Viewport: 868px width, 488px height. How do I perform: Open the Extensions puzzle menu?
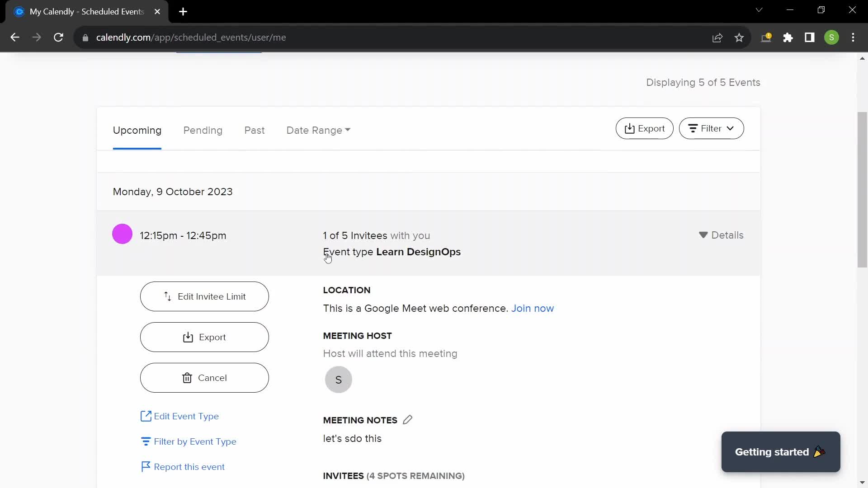click(x=788, y=38)
